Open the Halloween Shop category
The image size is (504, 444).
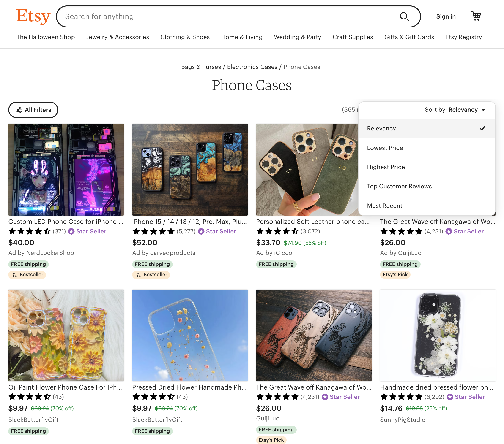tap(46, 37)
